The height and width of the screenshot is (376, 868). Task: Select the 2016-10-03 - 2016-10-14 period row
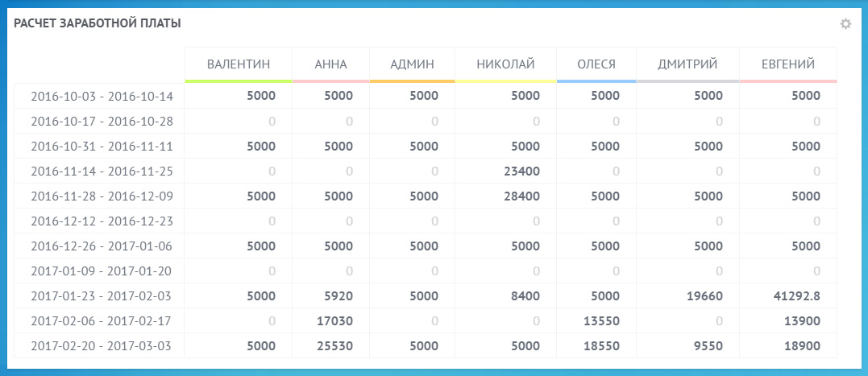[x=426, y=96]
